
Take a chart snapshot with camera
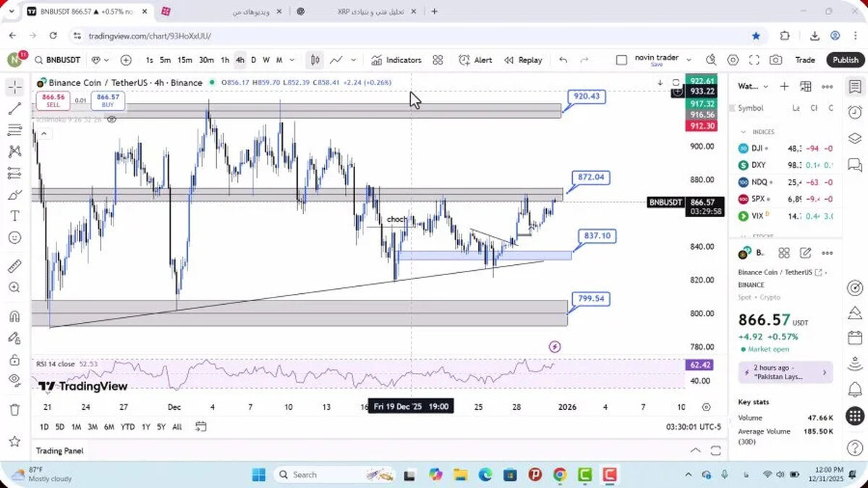(775, 60)
